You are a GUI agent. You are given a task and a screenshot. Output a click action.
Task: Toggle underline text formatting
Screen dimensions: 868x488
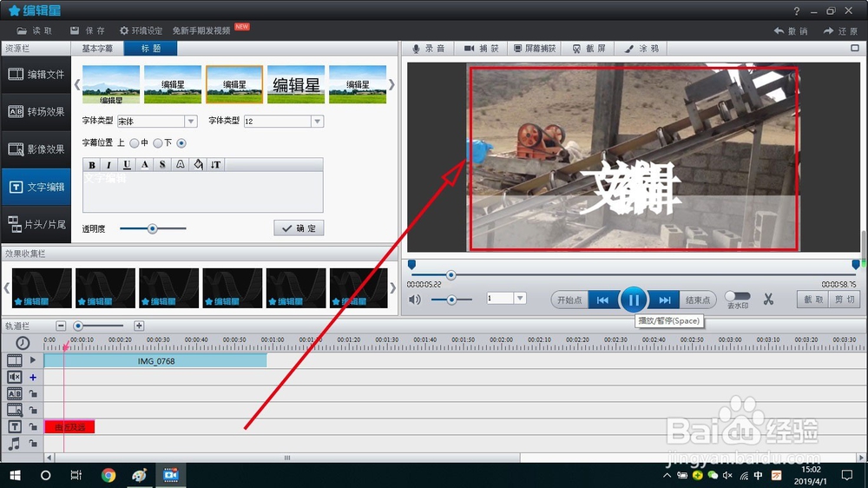point(127,164)
